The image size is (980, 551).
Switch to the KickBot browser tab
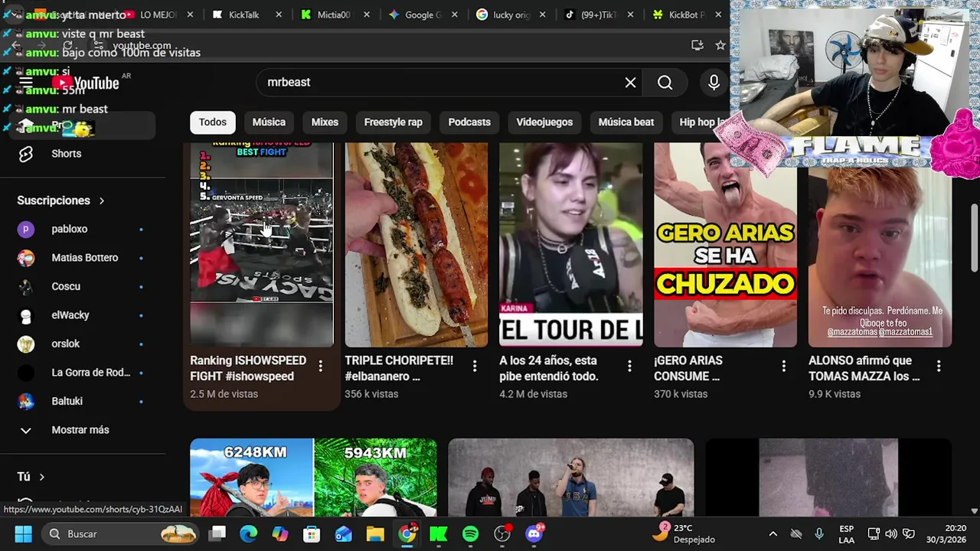[686, 15]
